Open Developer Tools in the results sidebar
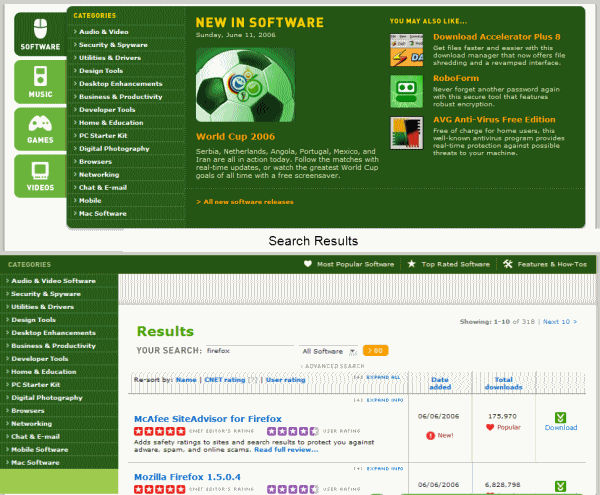 point(39,358)
